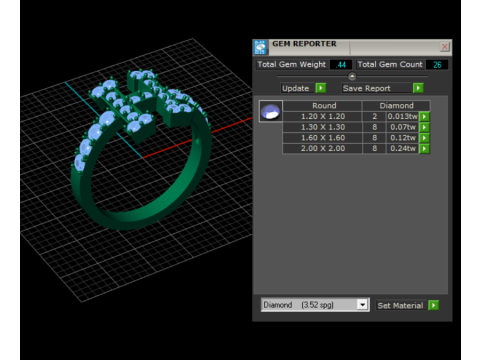
Task: Click the Total Gem Count value 26
Action: click(x=437, y=65)
